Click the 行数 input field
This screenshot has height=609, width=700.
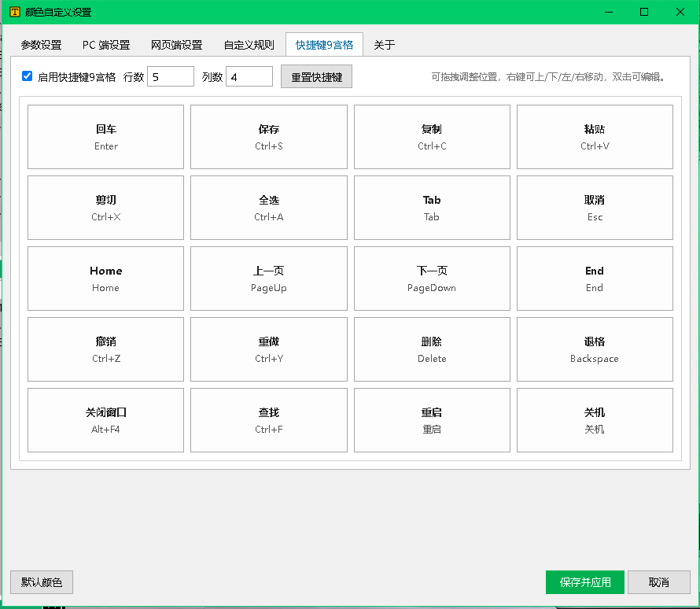click(x=171, y=76)
